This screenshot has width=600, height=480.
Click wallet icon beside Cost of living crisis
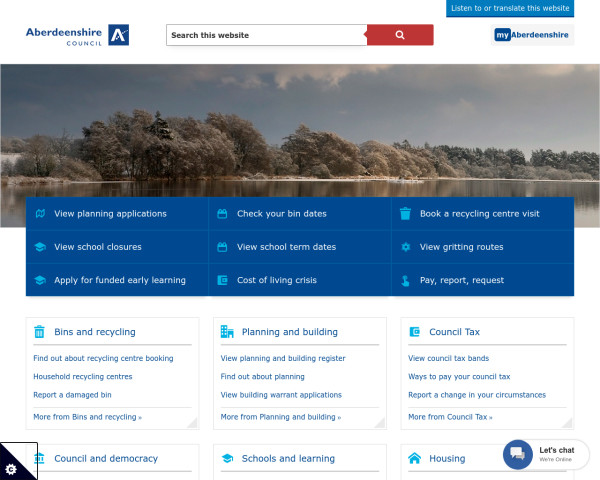[x=222, y=280]
